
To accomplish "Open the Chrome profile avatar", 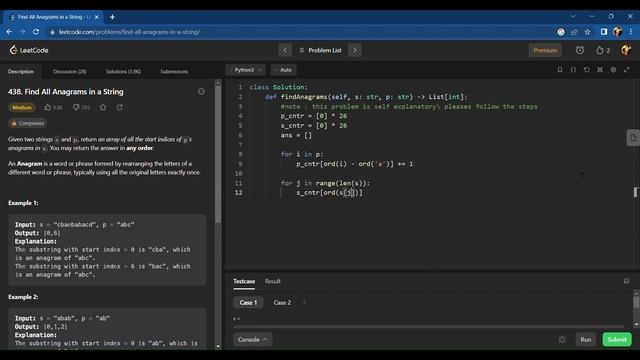I will [x=617, y=32].
